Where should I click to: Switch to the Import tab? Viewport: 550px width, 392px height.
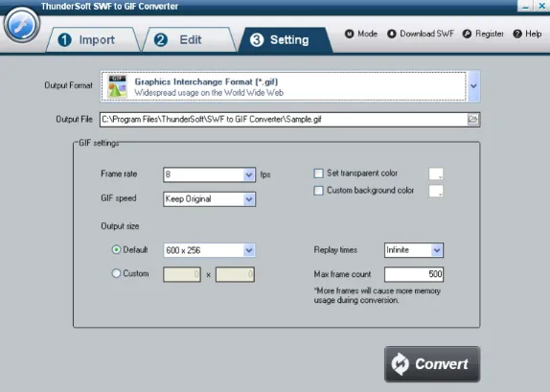(x=93, y=40)
